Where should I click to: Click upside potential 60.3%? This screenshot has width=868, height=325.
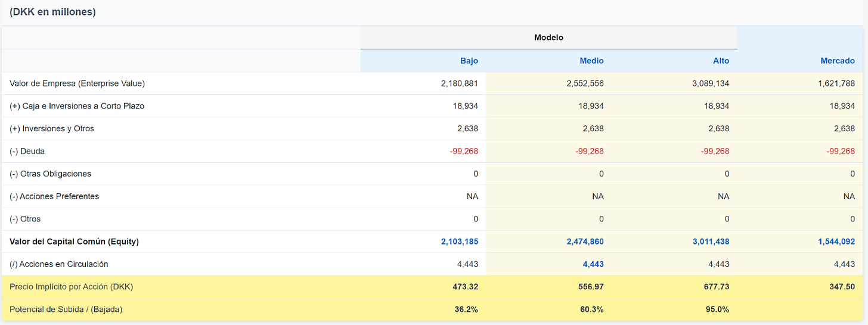pyautogui.click(x=592, y=309)
